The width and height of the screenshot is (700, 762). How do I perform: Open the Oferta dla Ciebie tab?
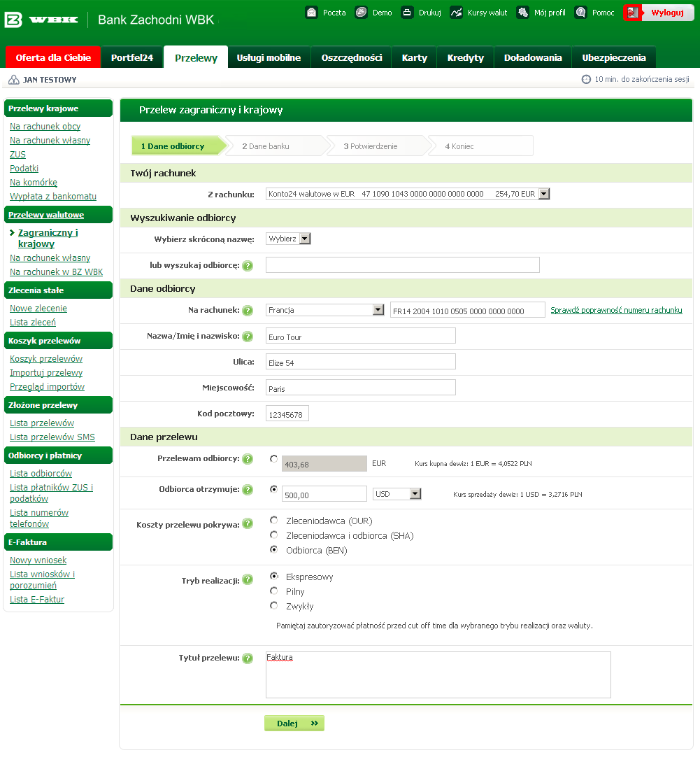tap(53, 57)
